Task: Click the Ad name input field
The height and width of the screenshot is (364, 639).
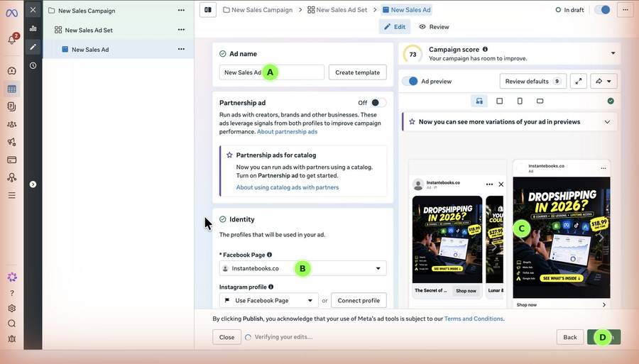Action: (271, 72)
